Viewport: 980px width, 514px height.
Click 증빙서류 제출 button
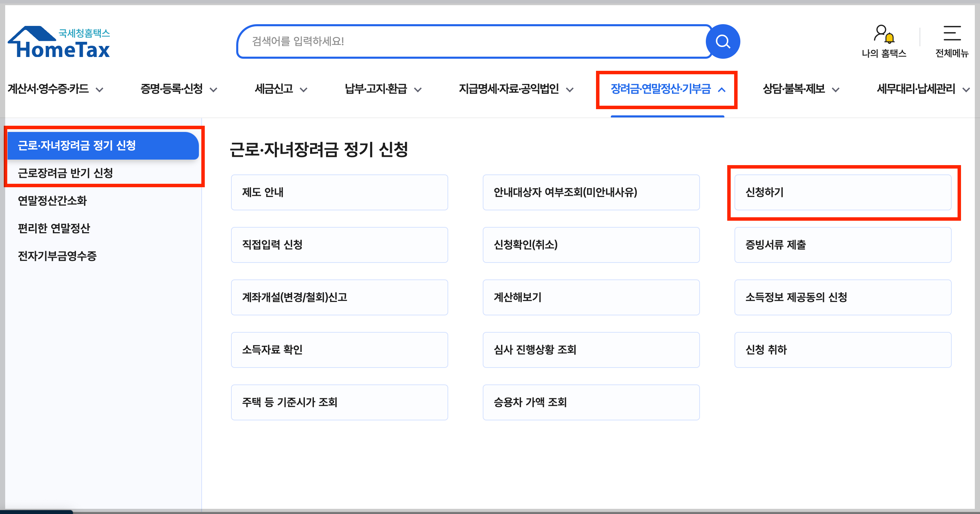842,245
